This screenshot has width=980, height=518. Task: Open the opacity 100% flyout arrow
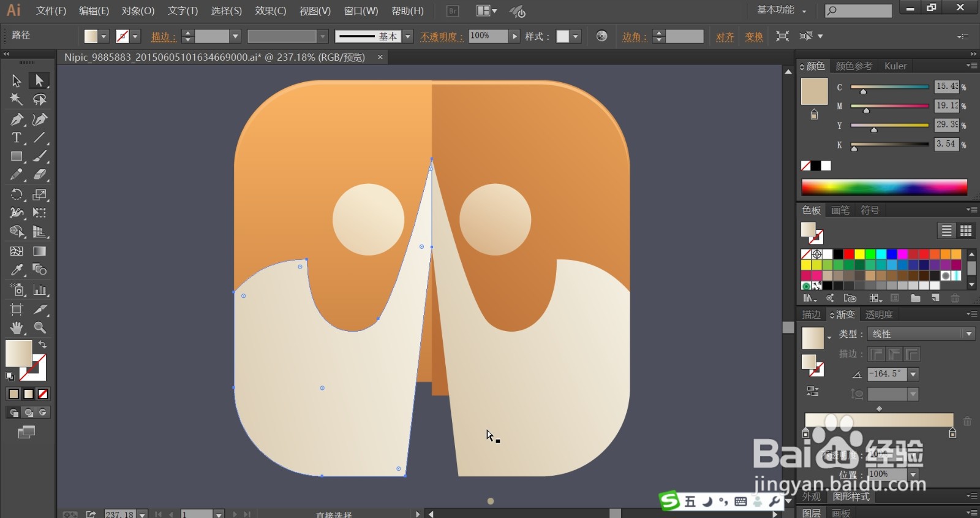pos(514,36)
